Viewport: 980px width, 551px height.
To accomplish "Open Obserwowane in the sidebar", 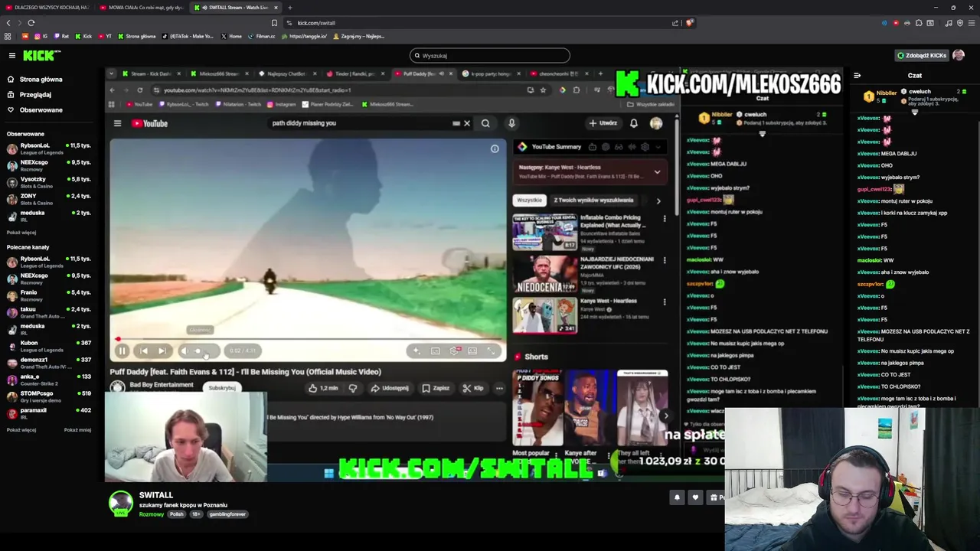I will coord(34,110).
